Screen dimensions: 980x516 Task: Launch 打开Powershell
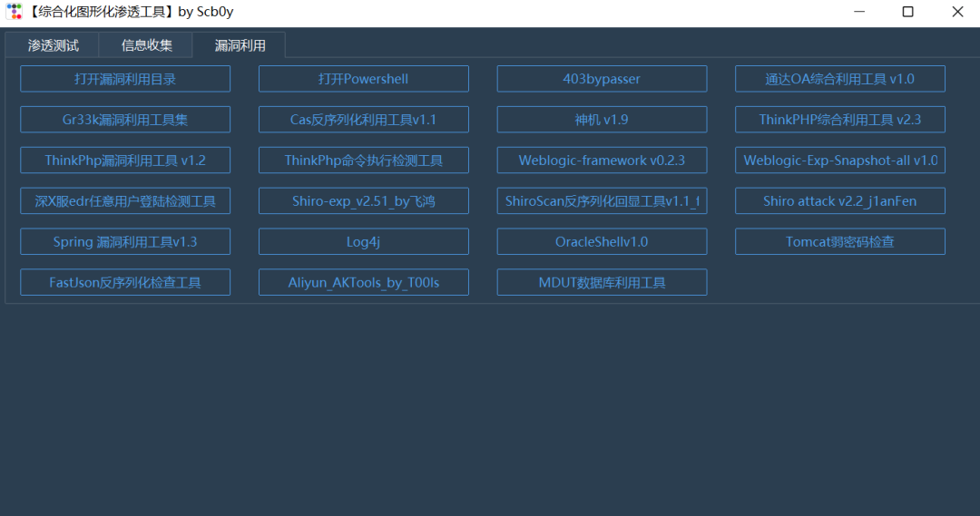(363, 79)
